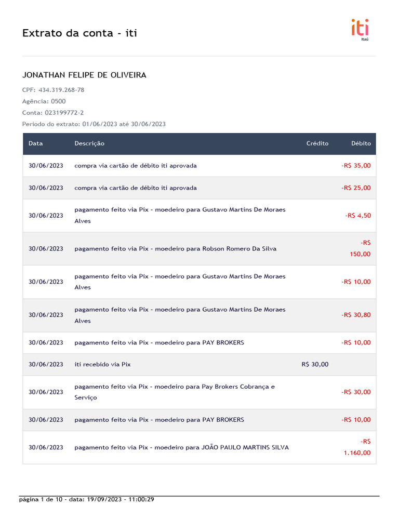Select the Conta 023199772-2 line
Image resolution: width=399 pixels, height=532 pixels.
52,113
